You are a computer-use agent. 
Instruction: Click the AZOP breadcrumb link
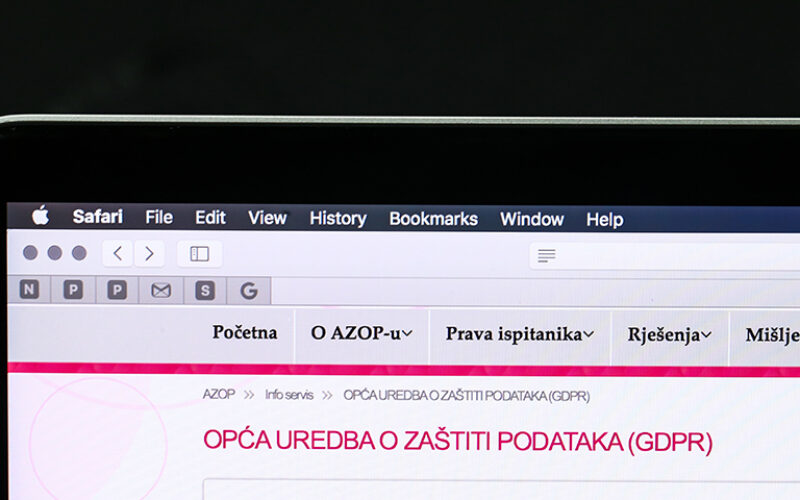tap(218, 395)
